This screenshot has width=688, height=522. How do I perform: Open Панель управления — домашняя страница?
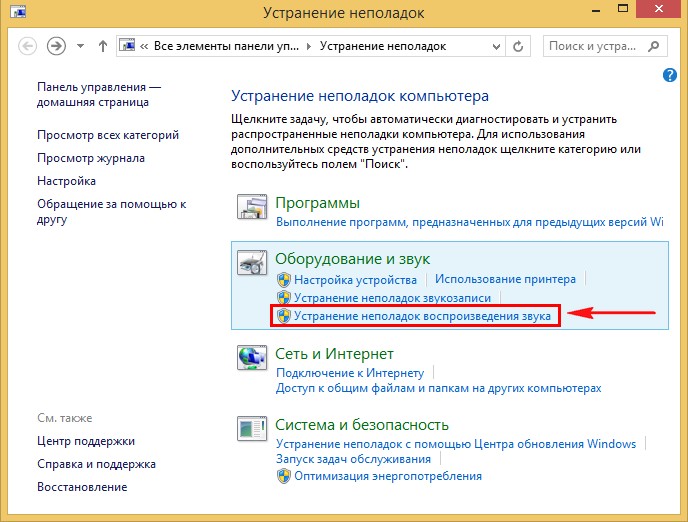[x=99, y=94]
